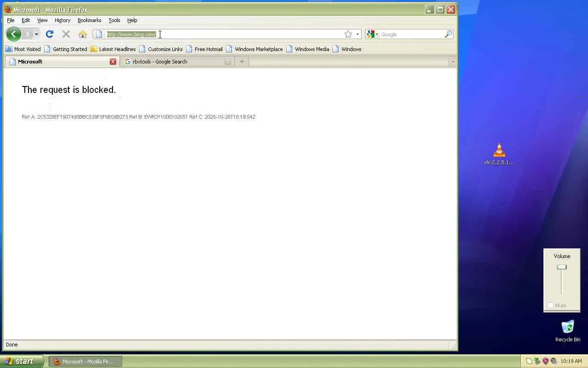Close the rbxtools Google Search tab

pos(227,61)
